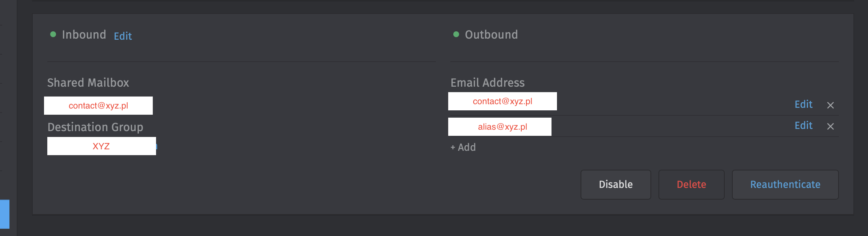The height and width of the screenshot is (236, 868).
Task: Click the Email Address column label
Action: click(x=487, y=83)
